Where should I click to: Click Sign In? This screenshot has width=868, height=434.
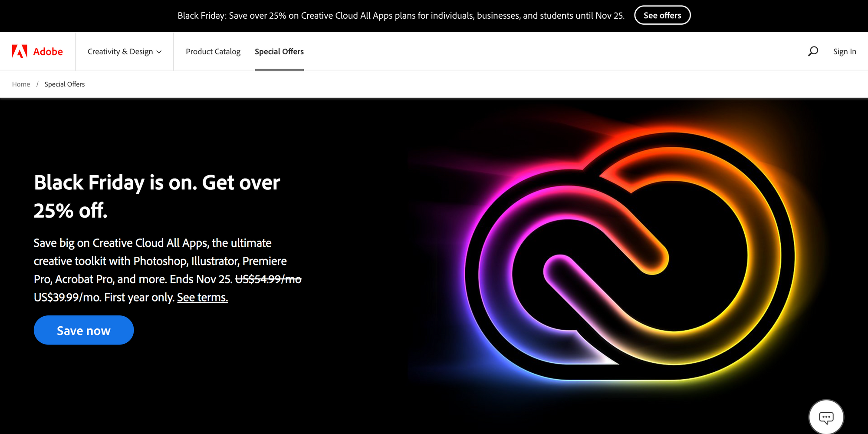tap(844, 52)
